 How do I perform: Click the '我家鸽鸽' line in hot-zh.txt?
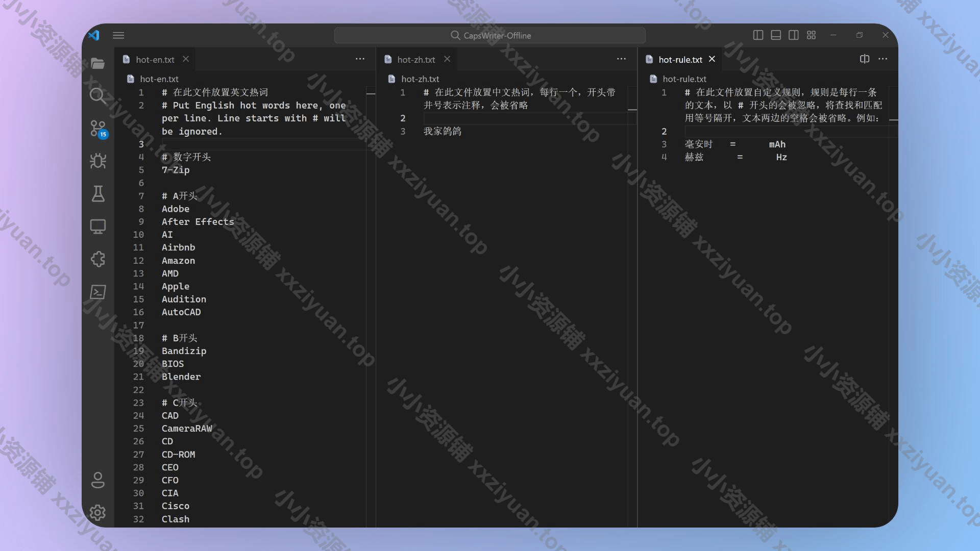[443, 131]
